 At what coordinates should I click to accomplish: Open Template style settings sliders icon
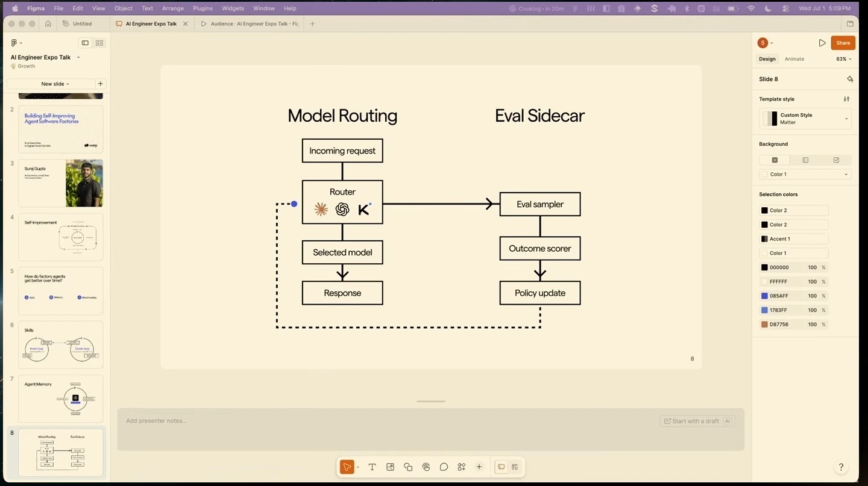(x=846, y=99)
